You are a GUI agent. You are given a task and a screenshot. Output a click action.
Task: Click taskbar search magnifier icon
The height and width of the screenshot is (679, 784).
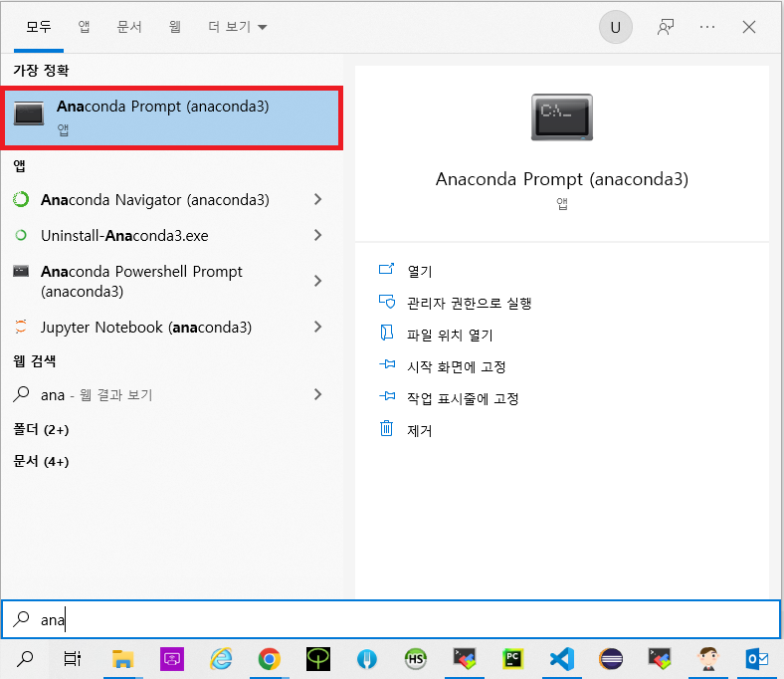tap(25, 659)
